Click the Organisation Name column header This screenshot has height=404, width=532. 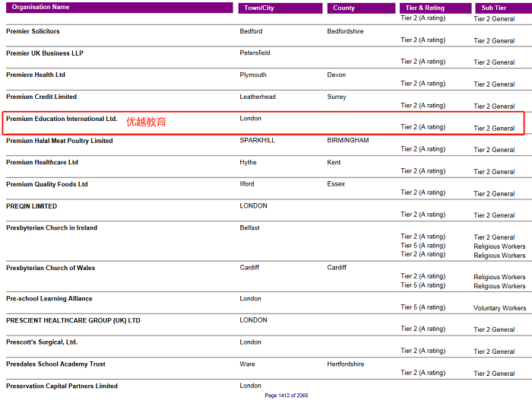(x=41, y=8)
